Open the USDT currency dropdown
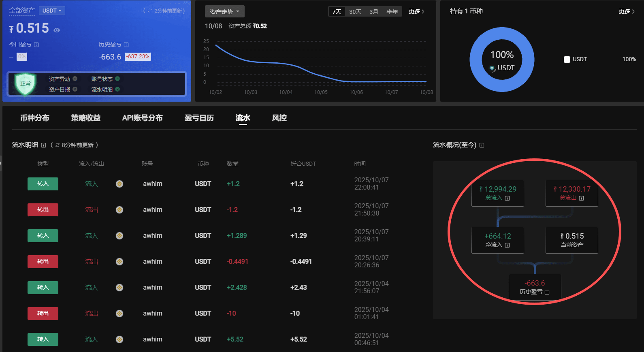 (x=52, y=11)
